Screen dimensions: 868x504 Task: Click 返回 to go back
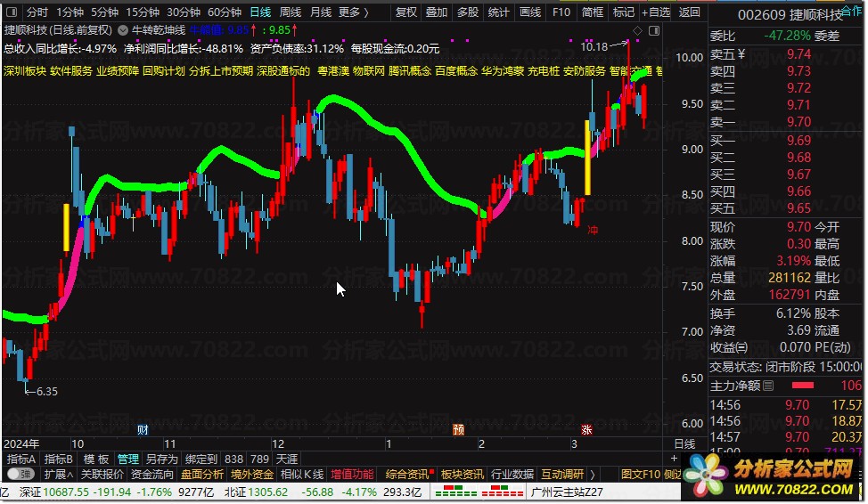pyautogui.click(x=689, y=12)
